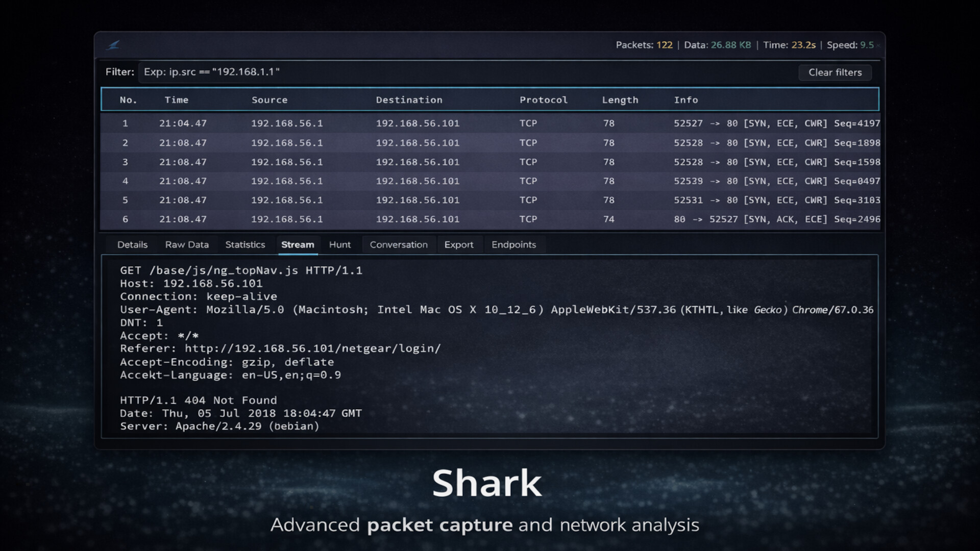Open the Export panel
Image resolution: width=980 pixels, height=551 pixels.
[x=459, y=244]
